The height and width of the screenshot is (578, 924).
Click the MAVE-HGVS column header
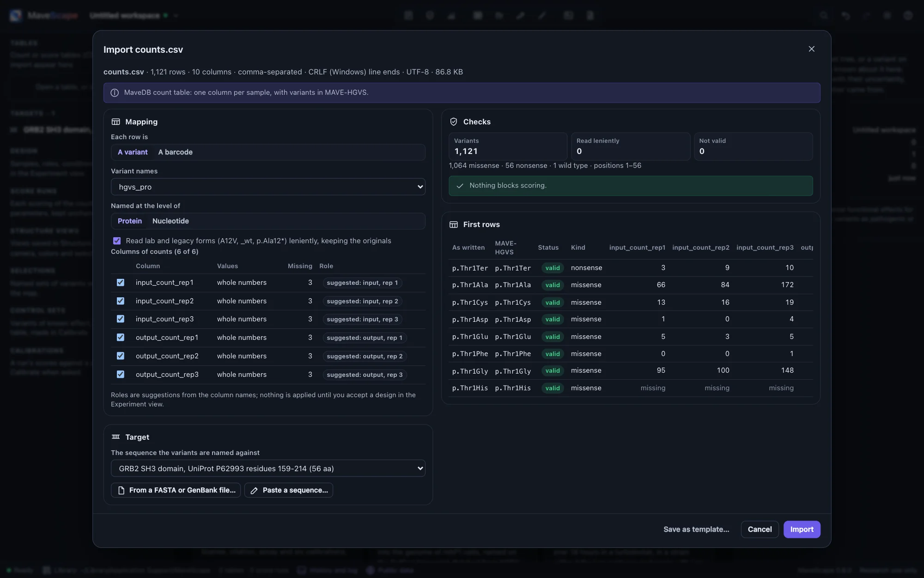tap(505, 248)
